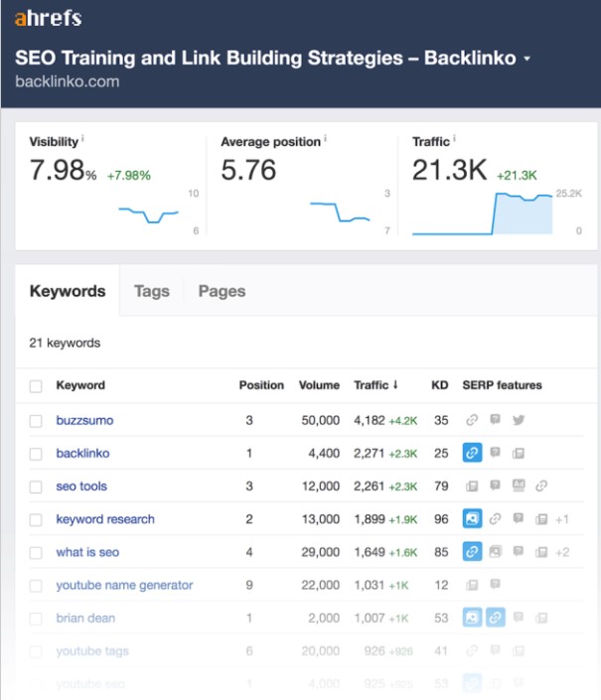Open the seo tools keyword link

point(81,487)
